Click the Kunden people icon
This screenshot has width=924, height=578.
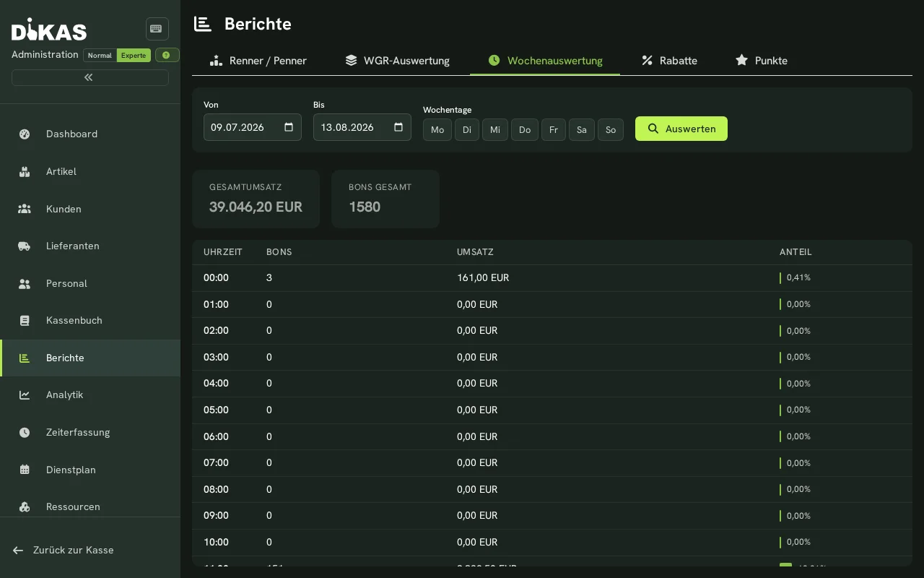click(25, 209)
